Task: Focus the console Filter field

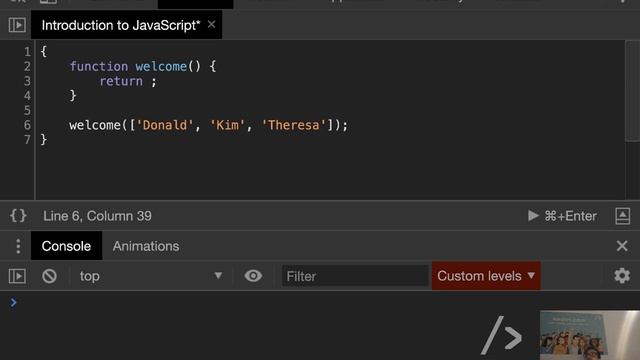Action: click(x=355, y=276)
